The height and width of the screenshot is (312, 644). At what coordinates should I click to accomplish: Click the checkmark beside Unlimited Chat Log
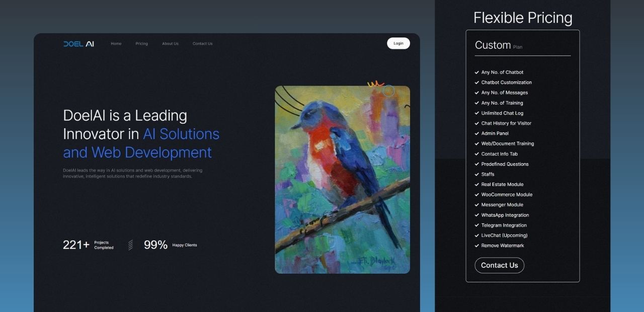tap(477, 113)
